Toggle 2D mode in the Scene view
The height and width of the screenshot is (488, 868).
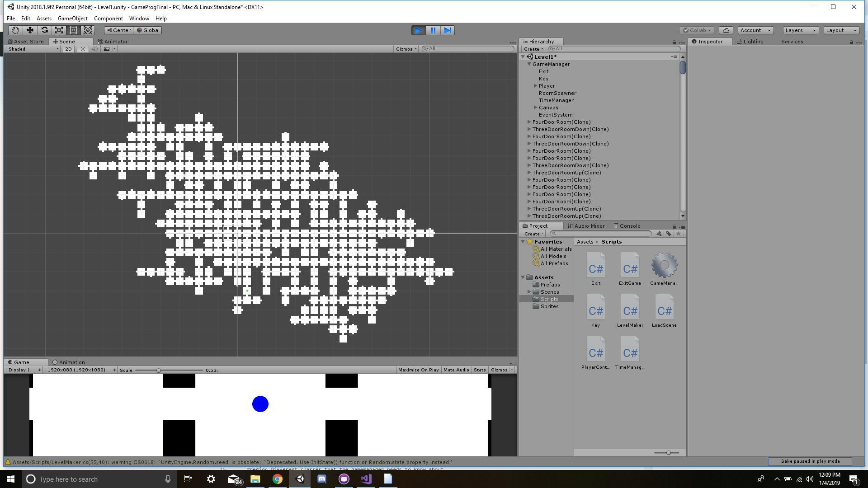[67, 49]
